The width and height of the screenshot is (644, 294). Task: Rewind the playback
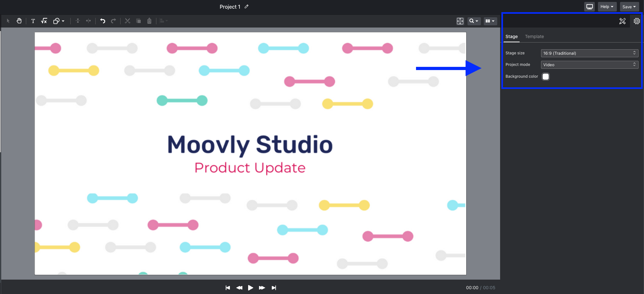pyautogui.click(x=239, y=288)
